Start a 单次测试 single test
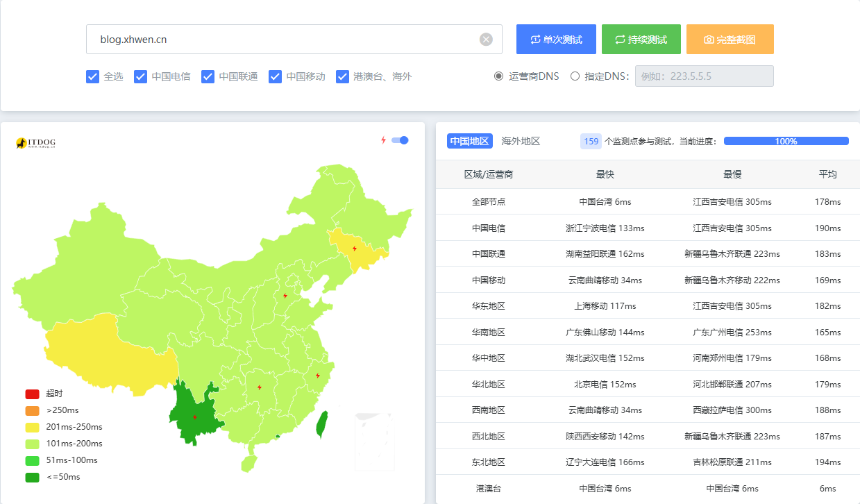 pyautogui.click(x=556, y=40)
